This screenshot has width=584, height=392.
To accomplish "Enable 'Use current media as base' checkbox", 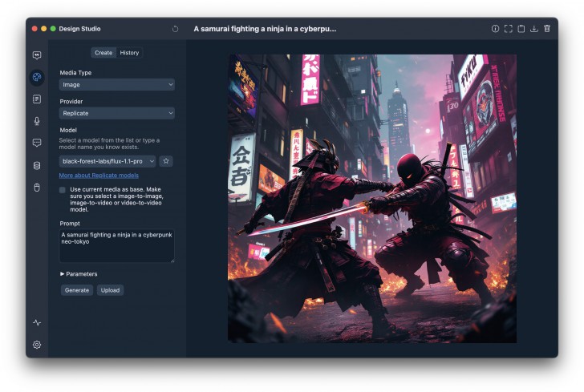I will (63, 190).
